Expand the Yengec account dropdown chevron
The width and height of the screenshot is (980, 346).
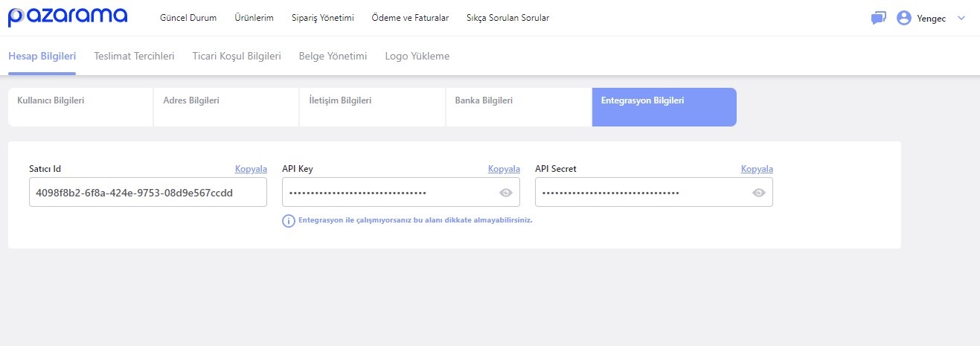tap(961, 18)
